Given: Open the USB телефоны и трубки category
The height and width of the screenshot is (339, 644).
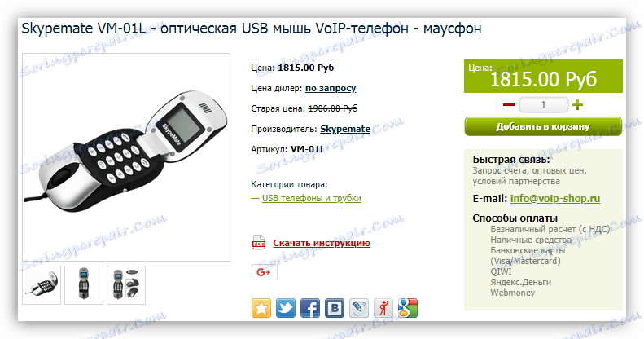Looking at the screenshot, I should click(x=311, y=198).
